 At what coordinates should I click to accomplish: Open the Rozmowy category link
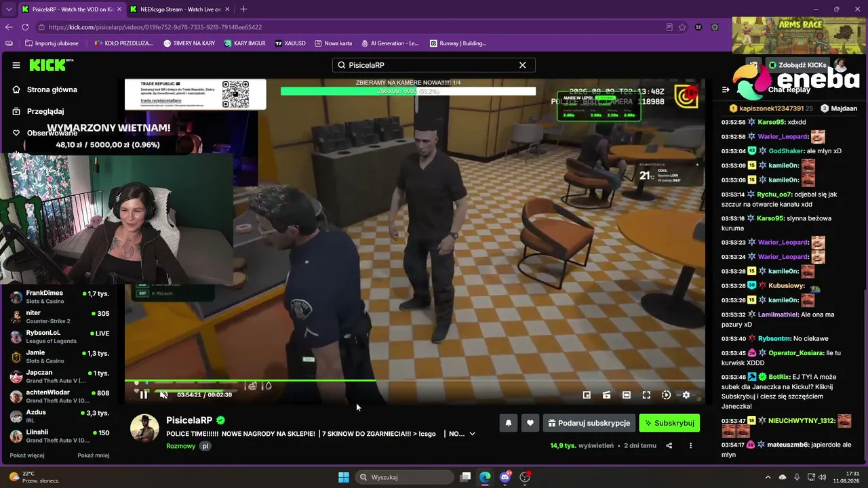tap(181, 446)
